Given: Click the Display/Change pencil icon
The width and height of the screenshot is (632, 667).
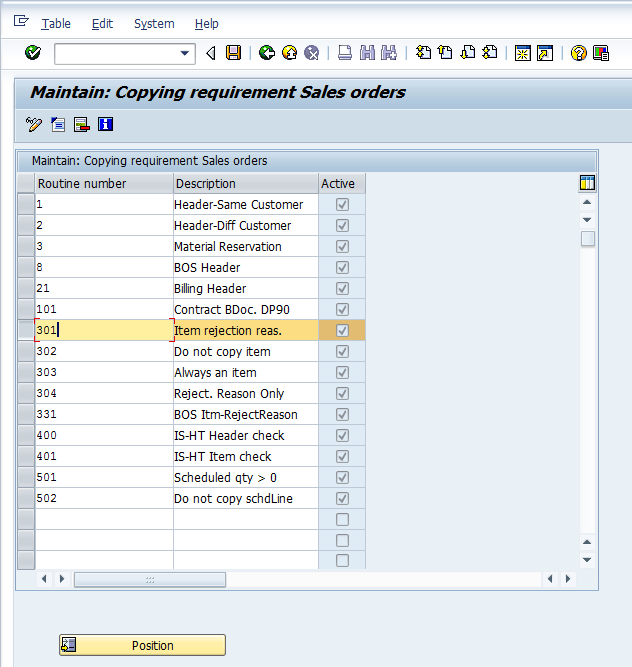Looking at the screenshot, I should click(34, 124).
